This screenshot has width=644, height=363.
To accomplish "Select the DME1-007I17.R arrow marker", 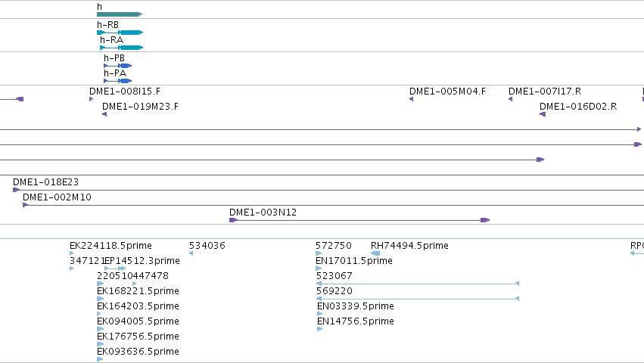I will (511, 99).
